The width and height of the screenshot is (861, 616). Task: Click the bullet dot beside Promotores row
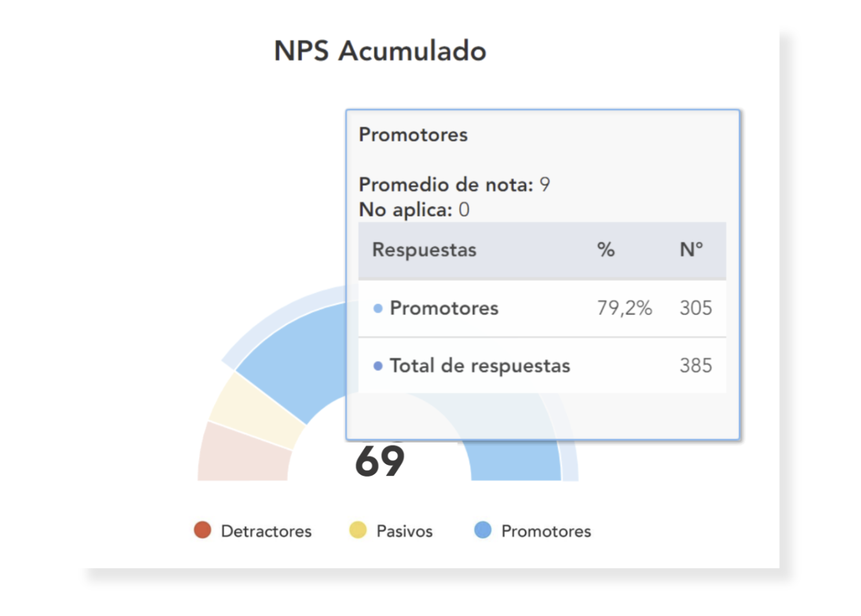tap(378, 308)
